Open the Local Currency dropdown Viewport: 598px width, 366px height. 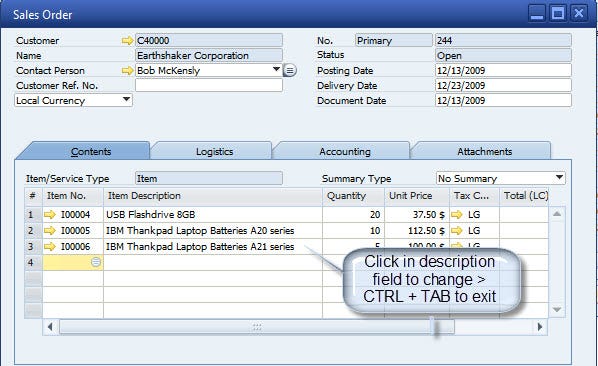pos(126,100)
